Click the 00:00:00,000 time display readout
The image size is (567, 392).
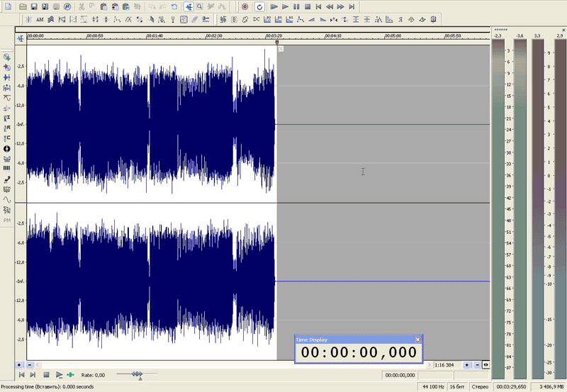coord(359,352)
